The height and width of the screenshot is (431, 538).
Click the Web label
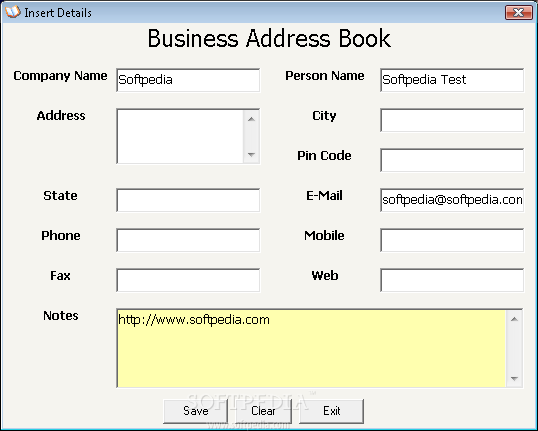(325, 276)
